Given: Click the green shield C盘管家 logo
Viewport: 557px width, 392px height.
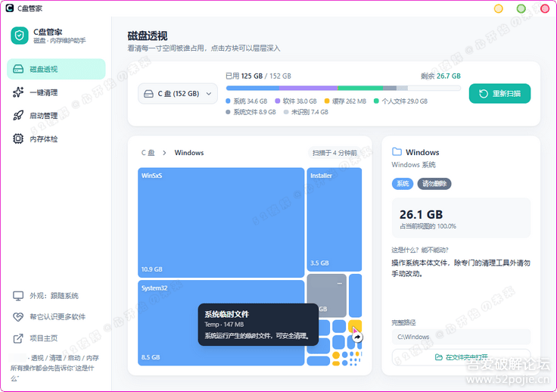Looking at the screenshot, I should tap(20, 36).
